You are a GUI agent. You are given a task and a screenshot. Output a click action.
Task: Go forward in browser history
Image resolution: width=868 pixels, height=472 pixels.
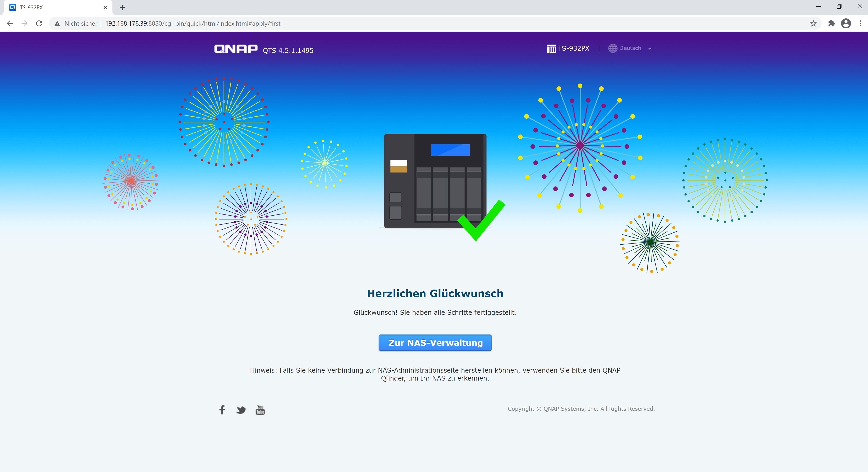pos(24,23)
